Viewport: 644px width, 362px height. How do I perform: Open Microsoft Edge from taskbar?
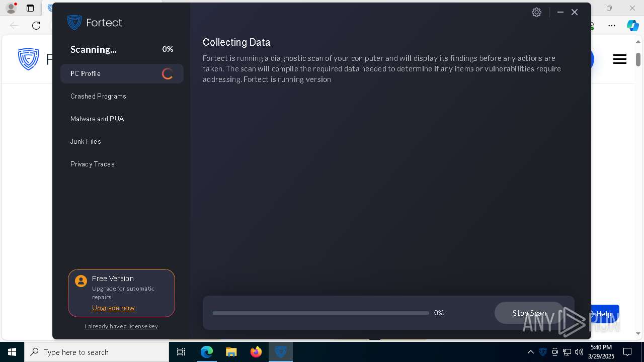pos(207,352)
